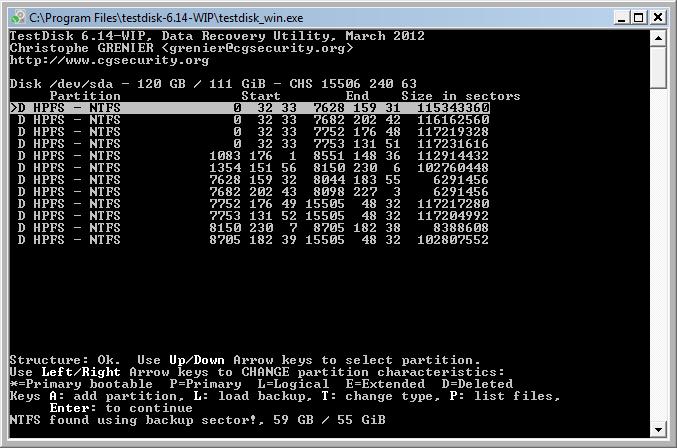Click the empty scrollbar track below thumb

[x=658, y=255]
